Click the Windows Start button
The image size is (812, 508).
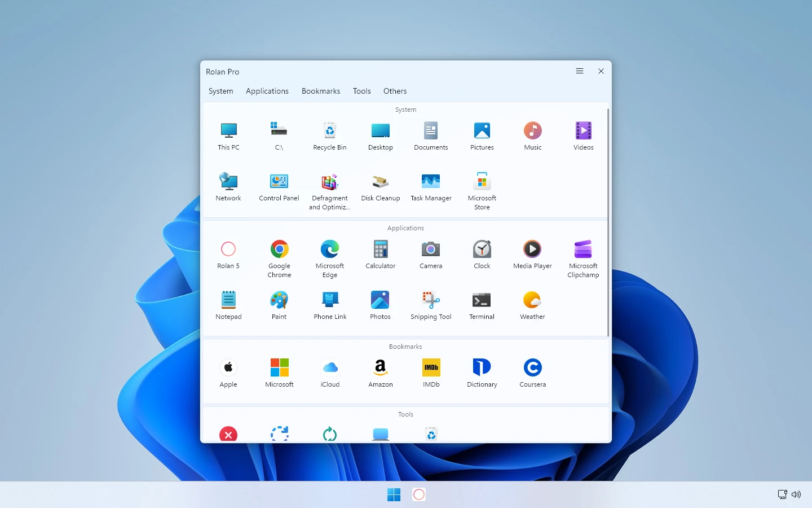point(394,494)
